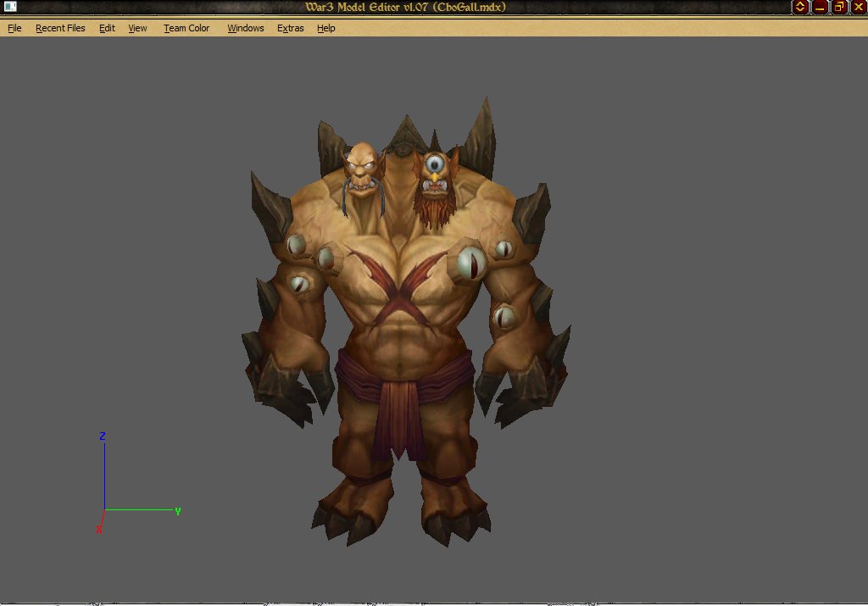Open the Windows menu

245,28
